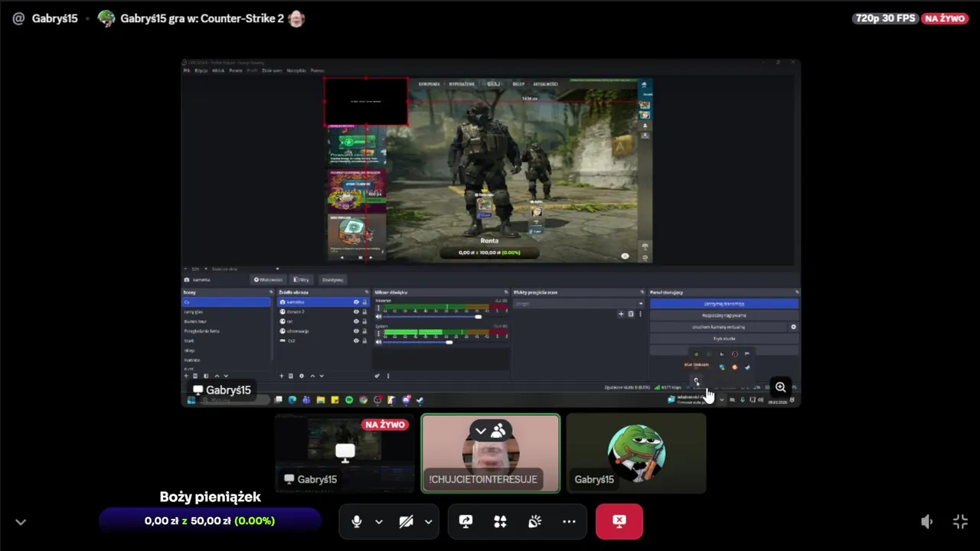980x551 pixels.
Task: Turn on the camera in call controls
Action: (x=407, y=521)
